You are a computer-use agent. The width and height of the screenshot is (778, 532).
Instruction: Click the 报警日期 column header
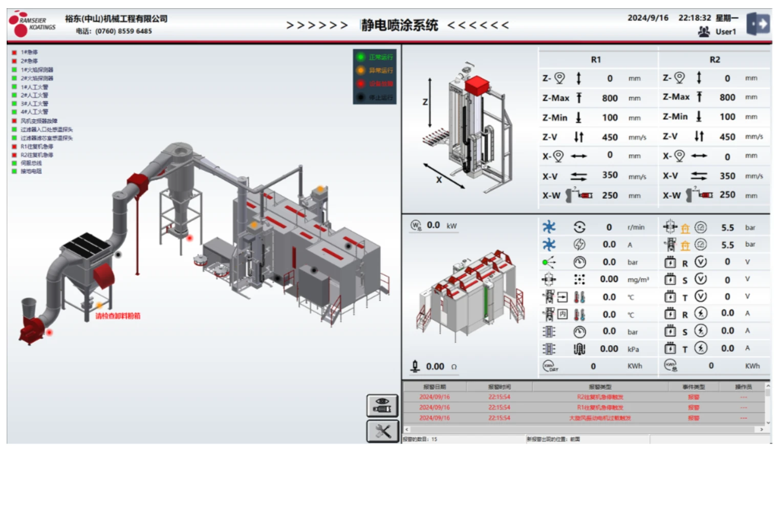click(434, 387)
